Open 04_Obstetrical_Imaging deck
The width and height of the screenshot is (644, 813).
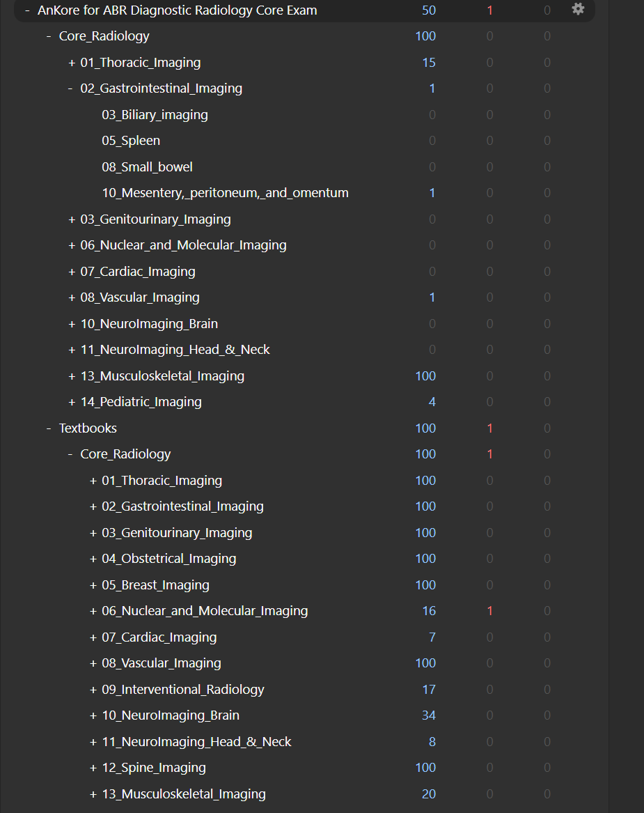pos(168,559)
